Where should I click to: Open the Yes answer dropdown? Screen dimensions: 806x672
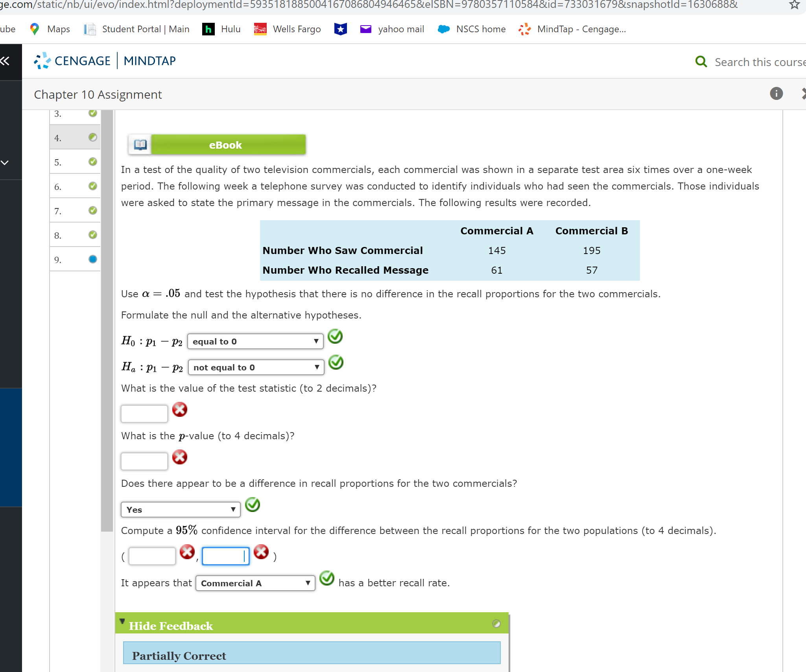click(181, 510)
